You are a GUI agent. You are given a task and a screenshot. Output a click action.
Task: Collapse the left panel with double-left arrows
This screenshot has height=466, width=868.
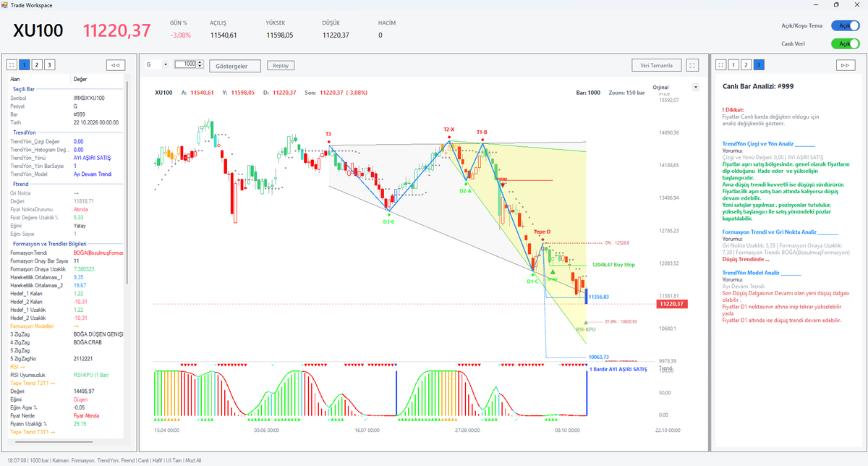(x=115, y=64)
